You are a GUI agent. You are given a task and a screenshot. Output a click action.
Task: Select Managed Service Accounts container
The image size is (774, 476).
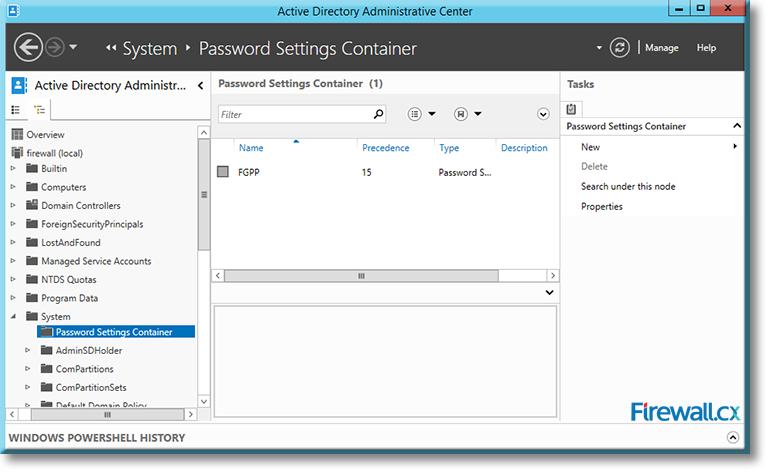tap(96, 261)
